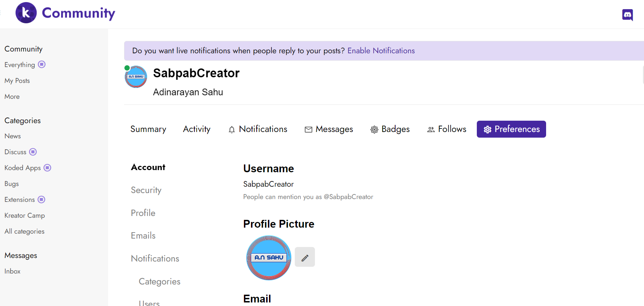Click the SabpabCreator value under Username
The height and width of the screenshot is (306, 644).
click(x=268, y=184)
